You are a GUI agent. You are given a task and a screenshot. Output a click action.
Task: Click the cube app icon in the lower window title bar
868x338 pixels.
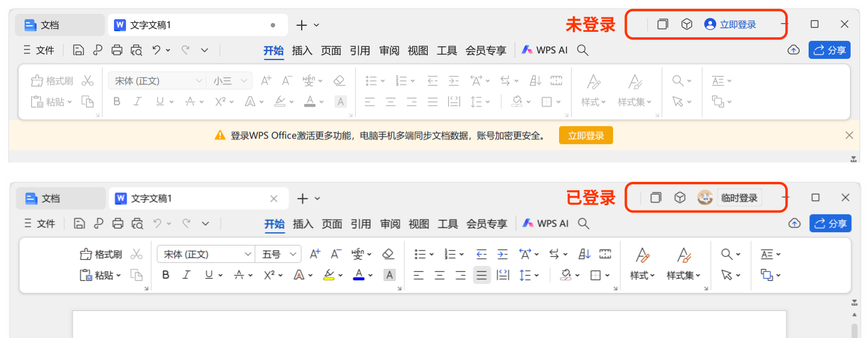point(680,198)
